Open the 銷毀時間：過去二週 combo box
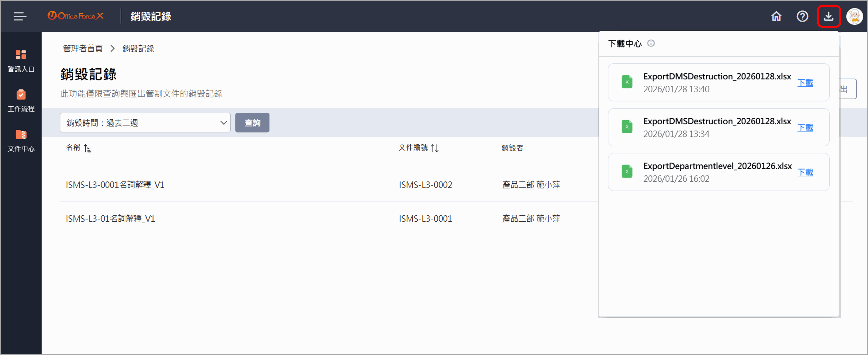Image resolution: width=868 pixels, height=355 pixels. coord(145,122)
